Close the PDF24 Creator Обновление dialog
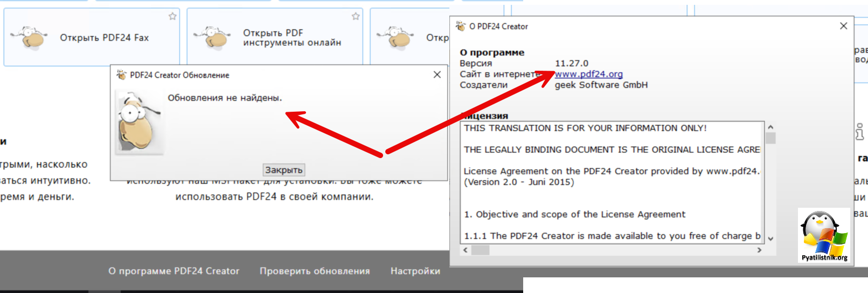Image resolution: width=868 pixels, height=293 pixels. [437, 74]
